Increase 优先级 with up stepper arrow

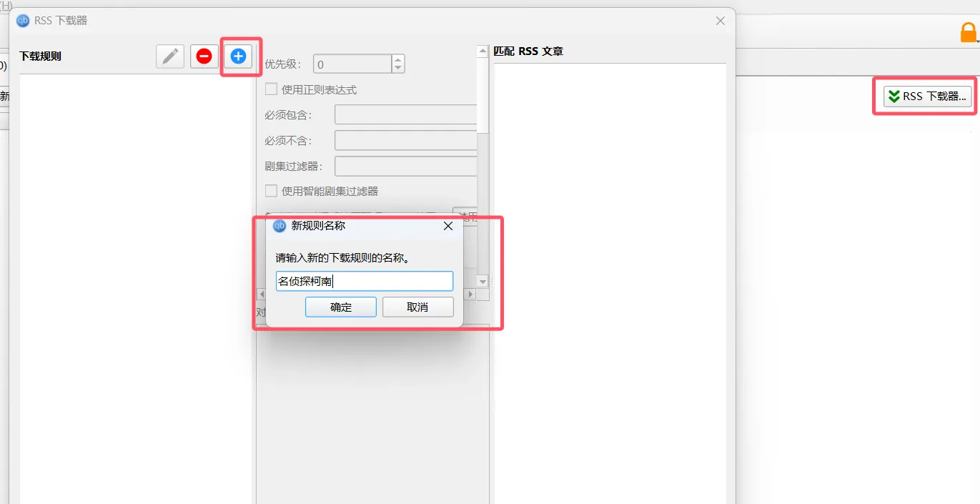398,59
